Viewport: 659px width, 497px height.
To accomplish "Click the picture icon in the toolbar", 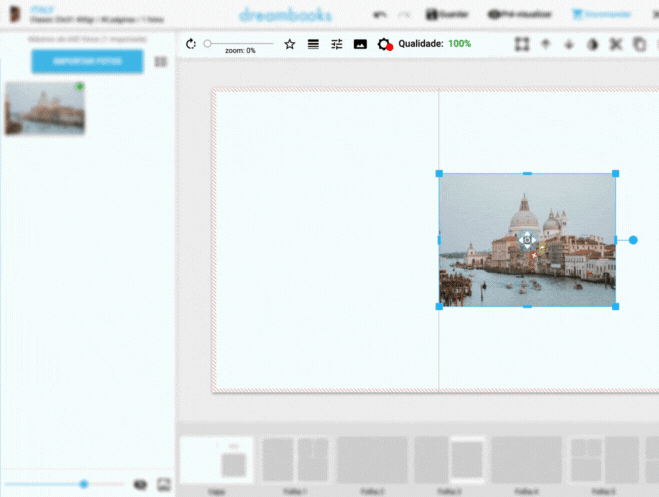I will (360, 44).
